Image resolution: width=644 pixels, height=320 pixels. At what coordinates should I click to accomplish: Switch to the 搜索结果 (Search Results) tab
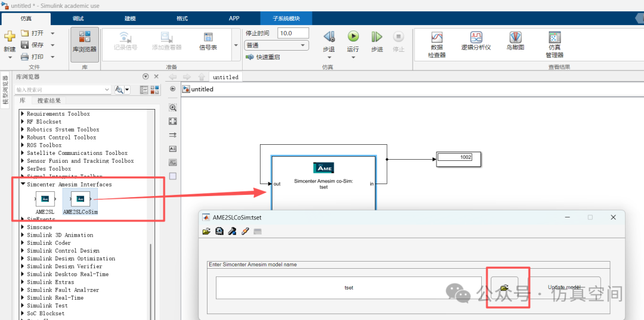(x=49, y=101)
